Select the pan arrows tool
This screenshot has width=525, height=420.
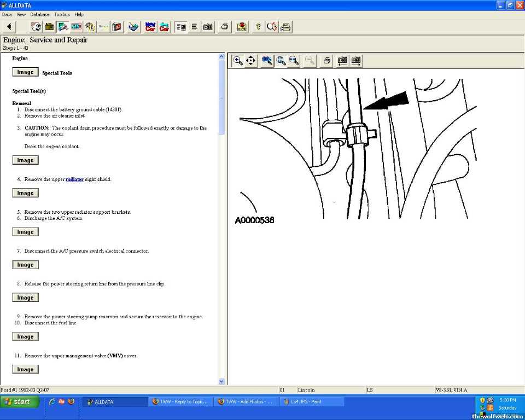[251, 60]
